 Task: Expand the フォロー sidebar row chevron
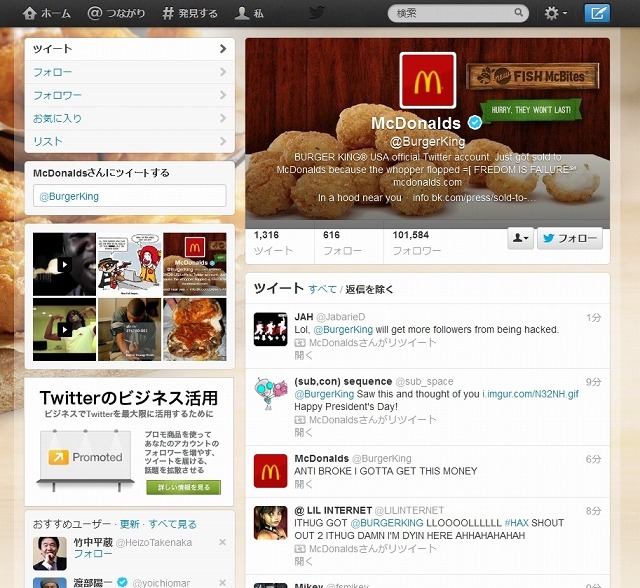pos(222,72)
